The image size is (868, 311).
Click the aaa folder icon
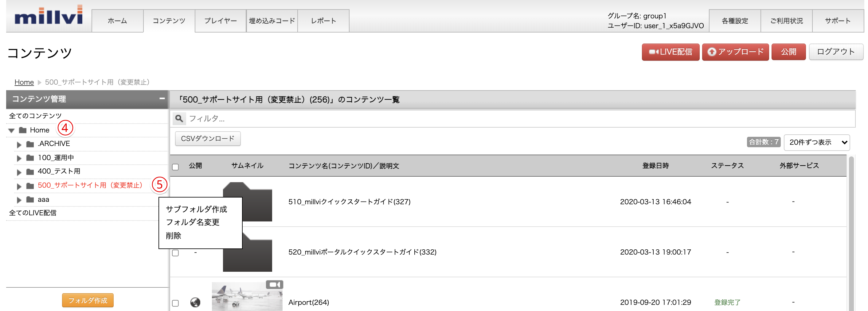coord(30,200)
